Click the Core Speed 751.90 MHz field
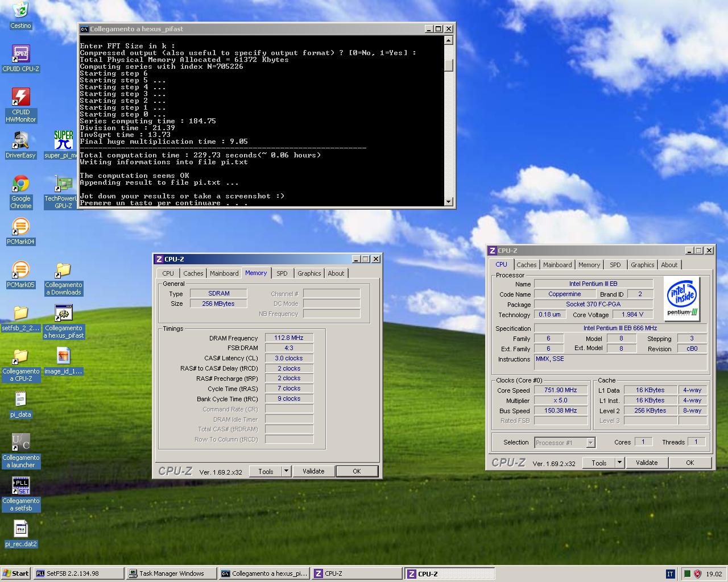Screen dimensions: 728x582 point(561,390)
